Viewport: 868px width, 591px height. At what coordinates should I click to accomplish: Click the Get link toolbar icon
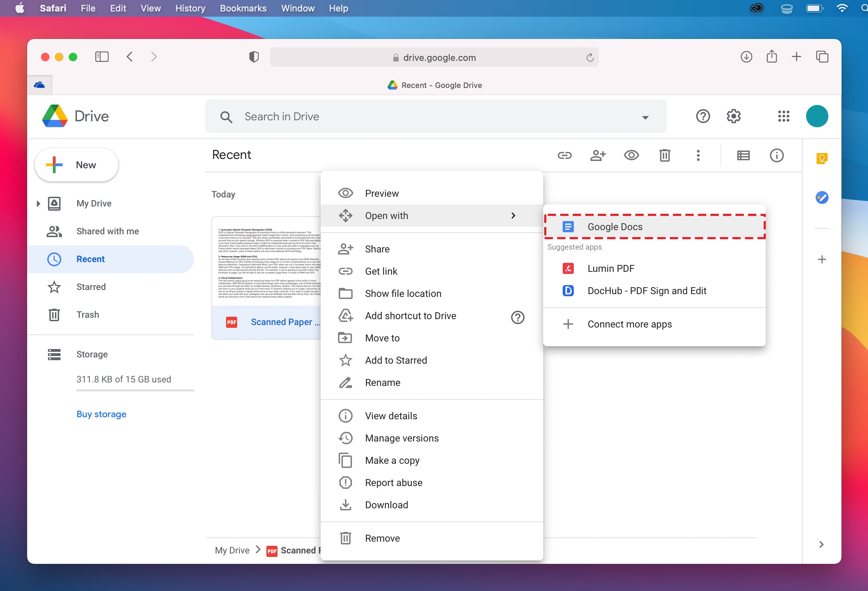tap(565, 155)
